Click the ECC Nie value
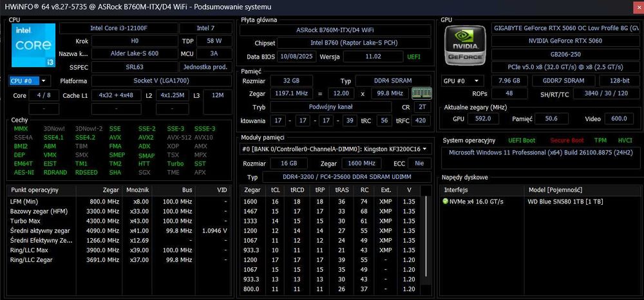This screenshot has width=644, height=300. [420, 163]
